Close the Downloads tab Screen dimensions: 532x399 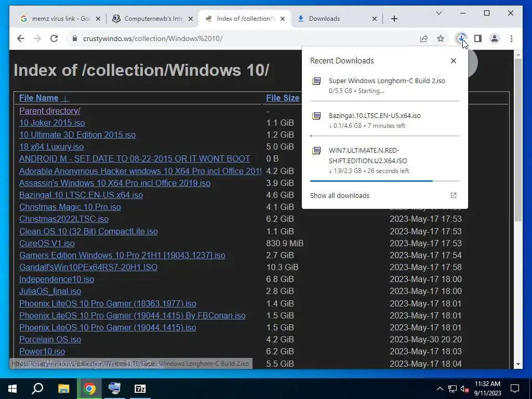tap(375, 19)
